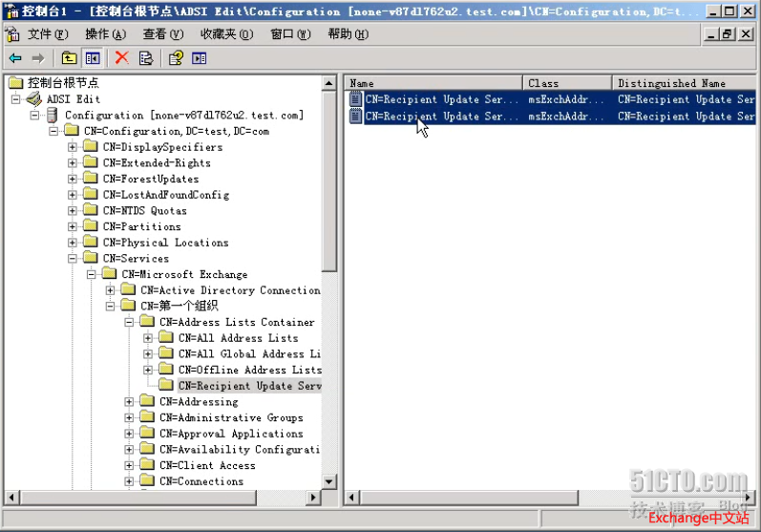
Task: Open the 查看(V) menu
Action: tap(162, 34)
